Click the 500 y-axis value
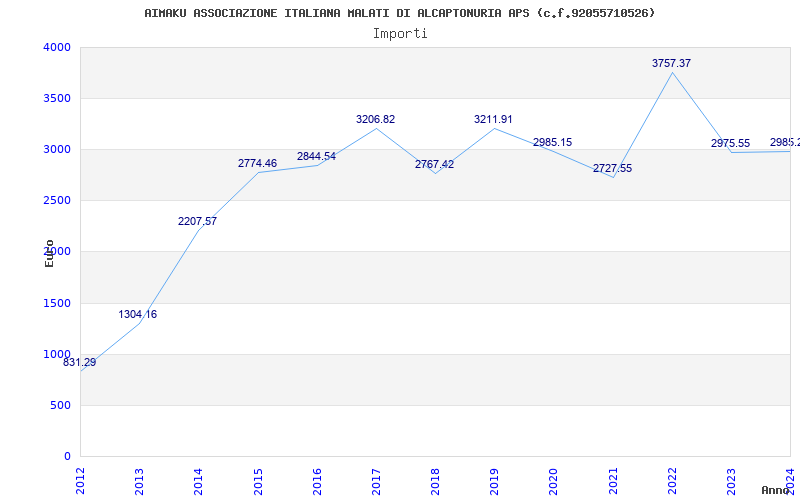The width and height of the screenshot is (800, 500). point(60,406)
